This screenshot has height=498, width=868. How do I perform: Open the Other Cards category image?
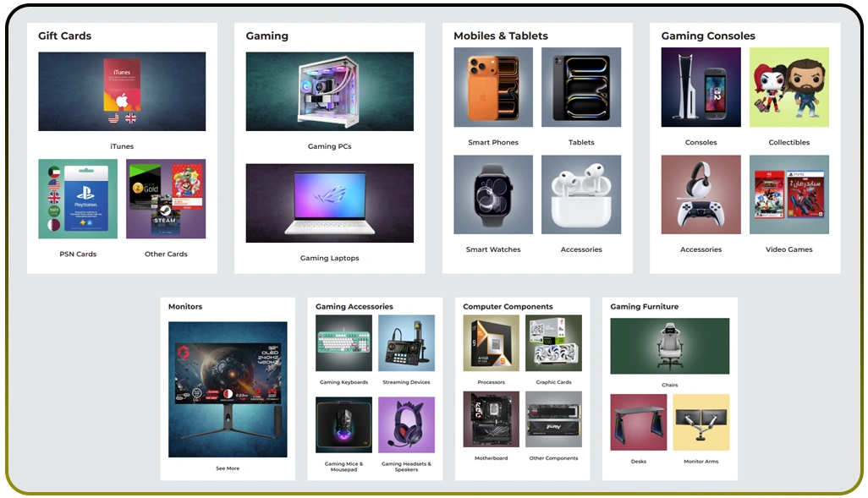(x=166, y=199)
